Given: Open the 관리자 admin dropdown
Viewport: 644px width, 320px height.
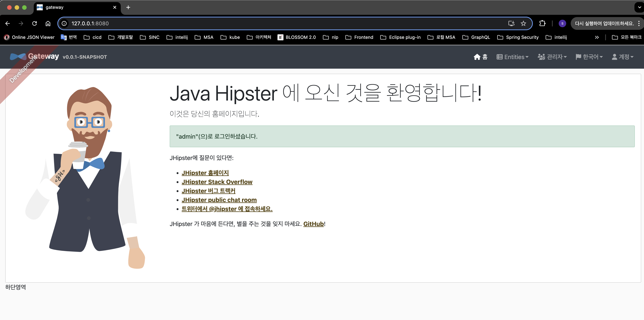Looking at the screenshot, I should (x=552, y=57).
